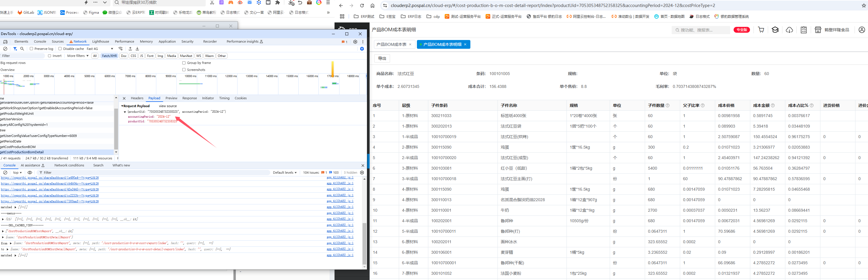The image size is (868, 280).
Task: Open the Fast 4G throttling dropdown
Action: (x=100, y=49)
